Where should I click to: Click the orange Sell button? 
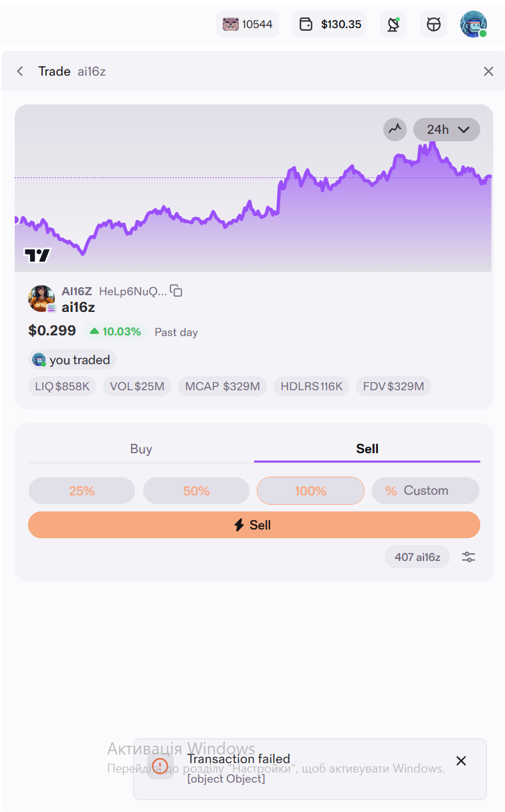point(254,525)
